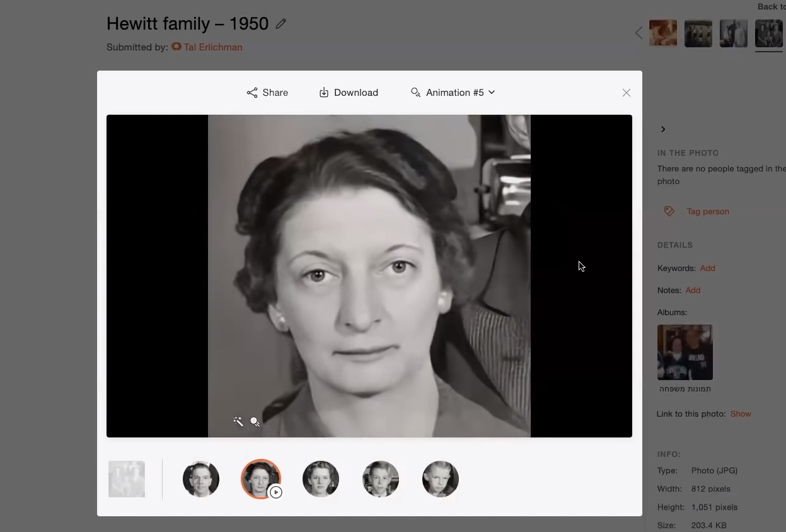
Task: Click the Share icon in the modal
Action: pos(252,93)
